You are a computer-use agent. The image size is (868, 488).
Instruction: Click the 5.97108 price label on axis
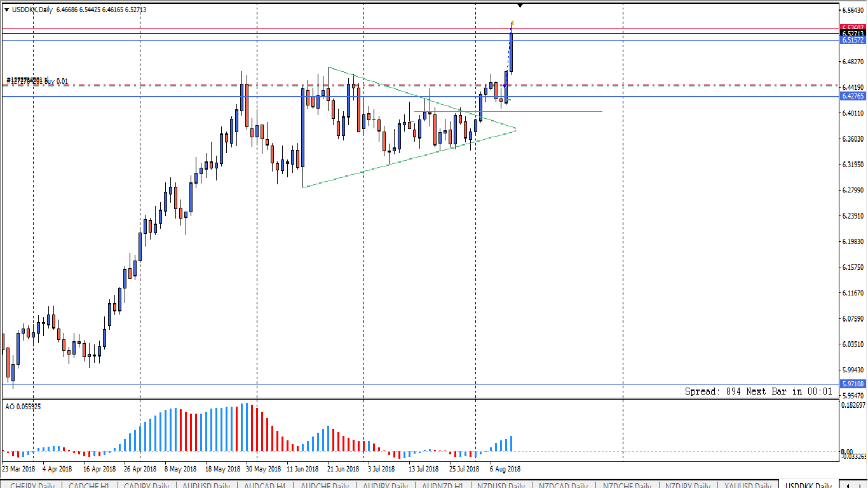853,384
